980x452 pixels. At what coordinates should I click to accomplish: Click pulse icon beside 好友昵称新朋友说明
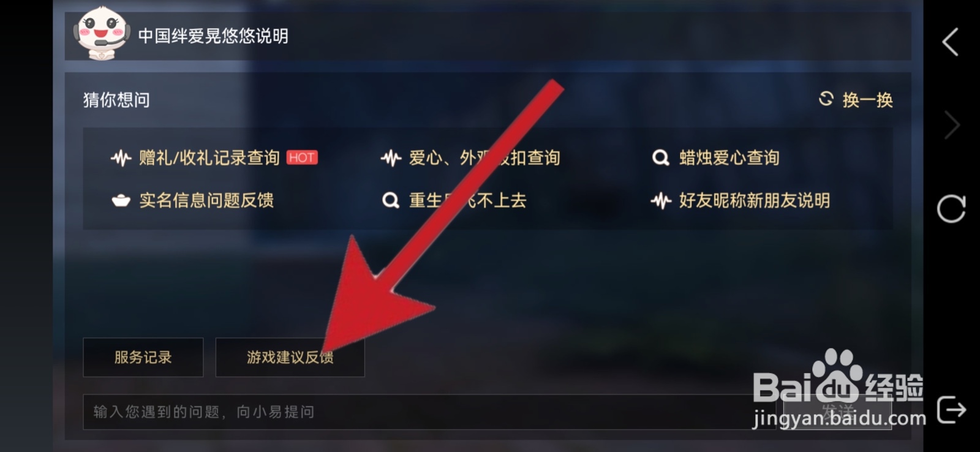[x=661, y=200]
